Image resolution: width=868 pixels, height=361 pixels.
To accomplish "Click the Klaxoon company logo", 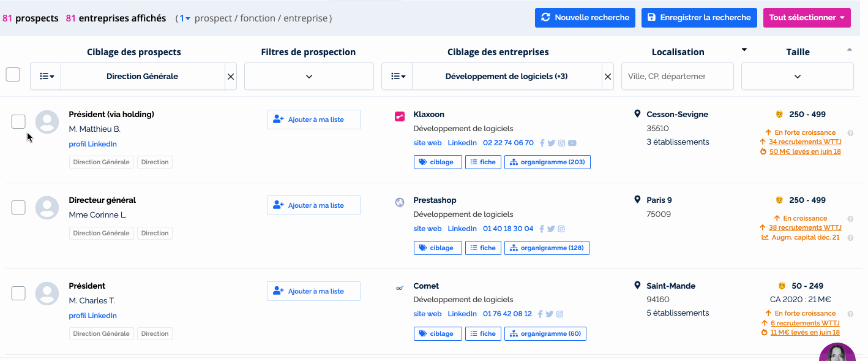I will pos(400,116).
